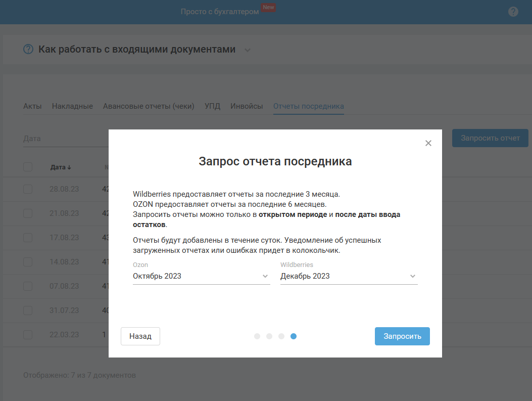Switch to Акты tab

(32, 106)
